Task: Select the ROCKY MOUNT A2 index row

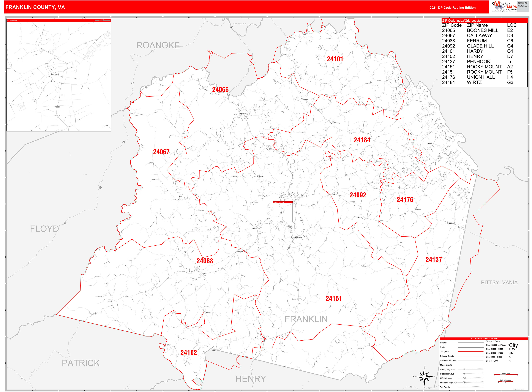Action: tap(477, 67)
